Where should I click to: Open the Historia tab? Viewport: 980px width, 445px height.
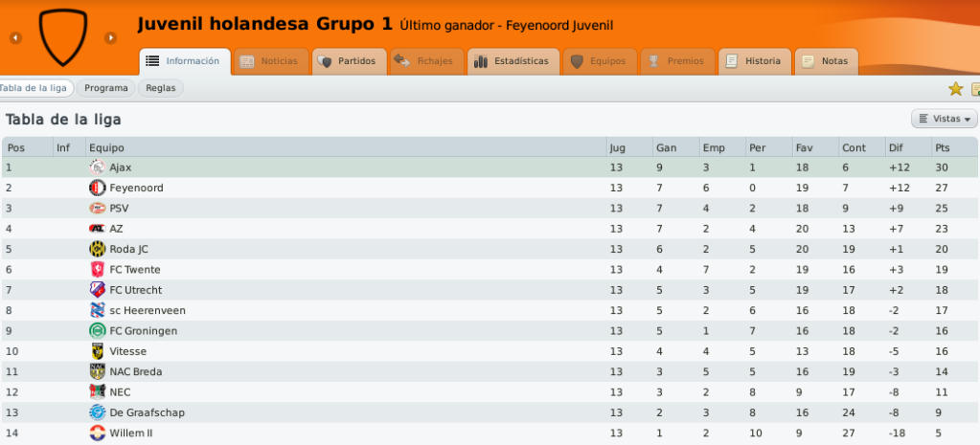(x=754, y=61)
